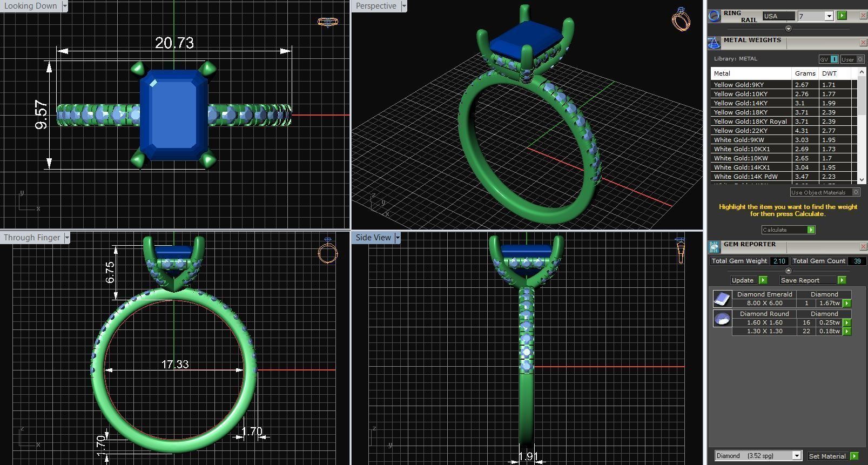868x465 pixels.
Task: Open the Looking Down viewport dropdown arrow
Action: (65, 6)
